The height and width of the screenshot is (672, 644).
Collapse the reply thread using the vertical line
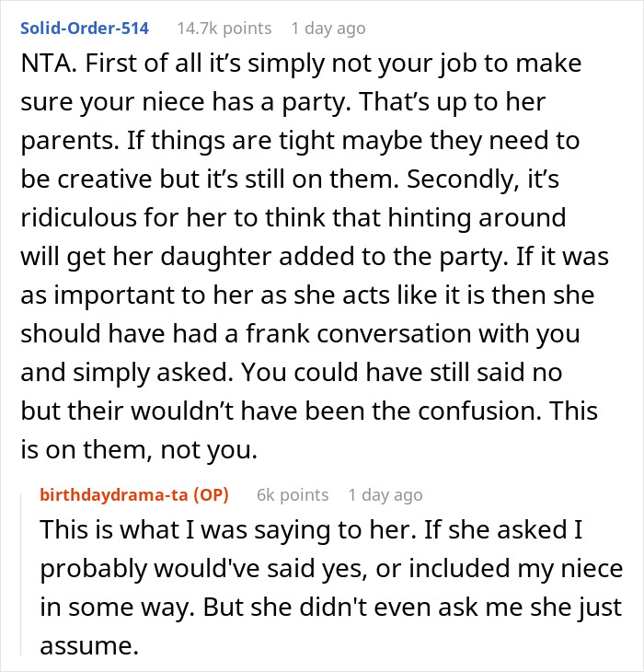[21, 574]
